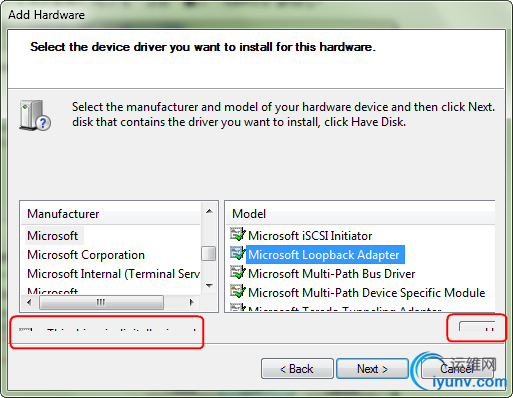This screenshot has width=513, height=398.
Task: Cancel the Add Hardware wizard
Action: click(x=457, y=369)
